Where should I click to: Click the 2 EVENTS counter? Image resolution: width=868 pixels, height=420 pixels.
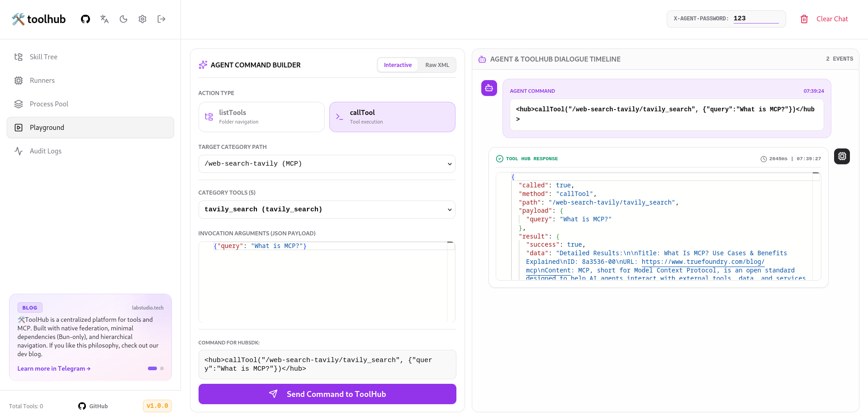click(x=840, y=59)
